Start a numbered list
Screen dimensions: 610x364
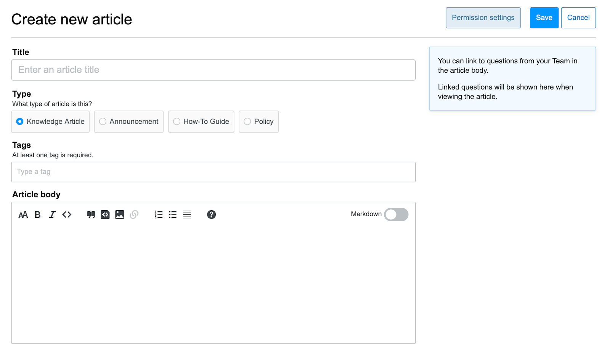click(159, 215)
